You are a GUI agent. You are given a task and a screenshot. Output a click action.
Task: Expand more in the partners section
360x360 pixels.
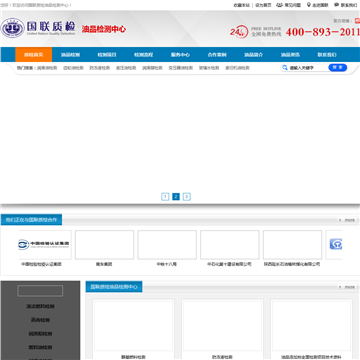(x=347, y=220)
